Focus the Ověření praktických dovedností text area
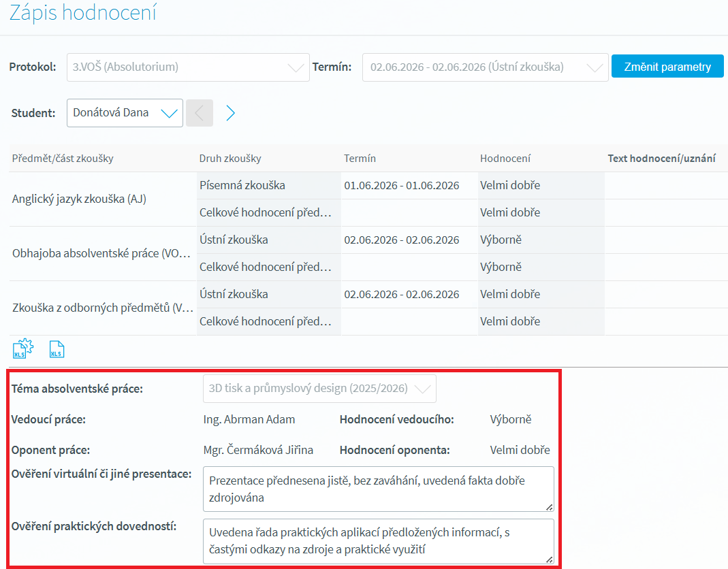Image resolution: width=728 pixels, height=569 pixels. point(377,541)
